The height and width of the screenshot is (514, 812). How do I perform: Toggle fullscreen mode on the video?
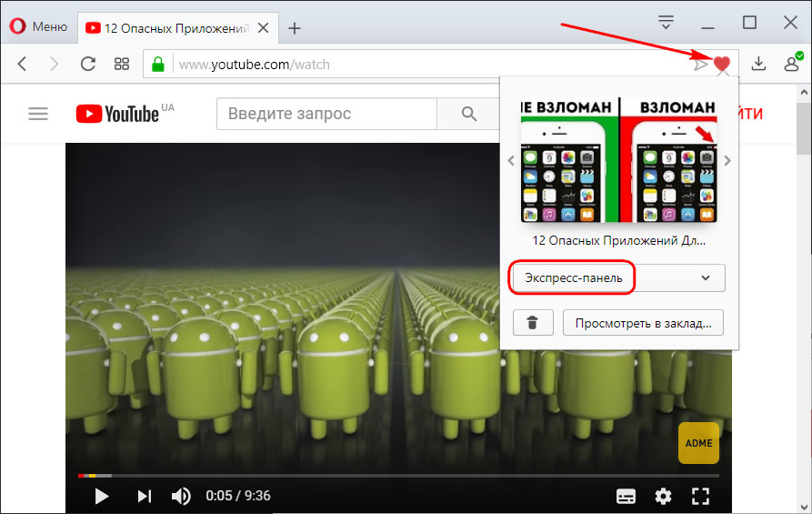(x=699, y=496)
